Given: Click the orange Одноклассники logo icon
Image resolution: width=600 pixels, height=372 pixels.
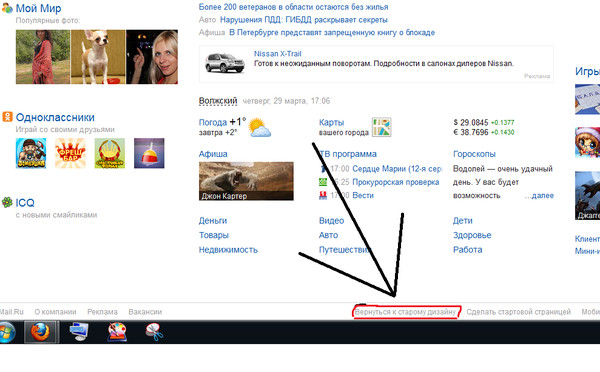Looking at the screenshot, I should click(x=7, y=117).
